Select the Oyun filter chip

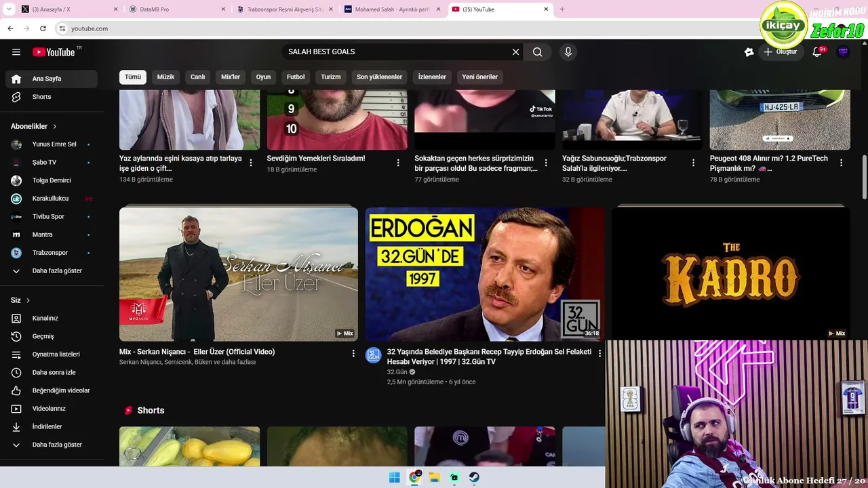[263, 77]
